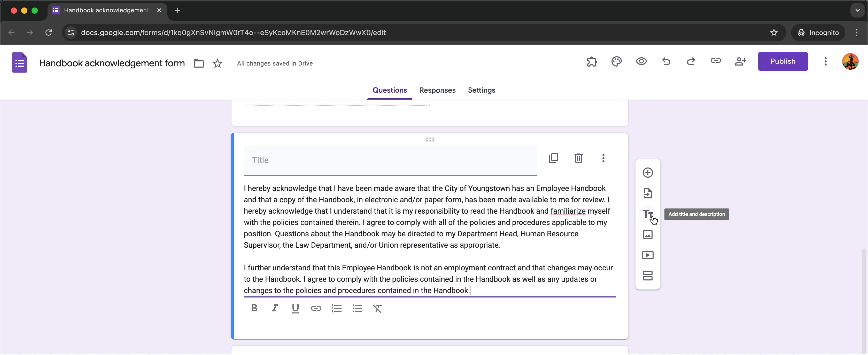Screen dimensions: 868x355
Task: Toggle bold text formatting
Action: (254, 308)
